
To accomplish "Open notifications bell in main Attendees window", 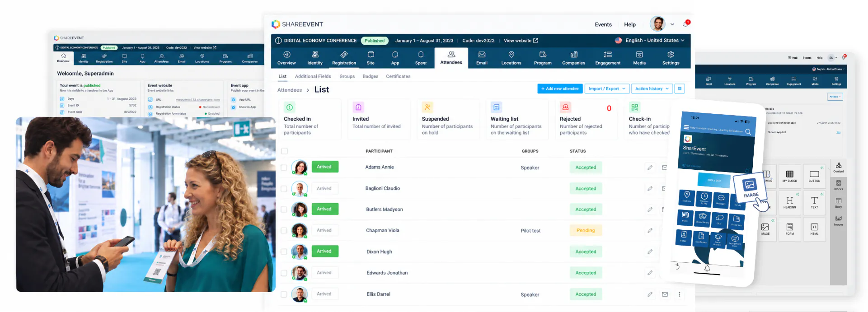I will (x=685, y=24).
